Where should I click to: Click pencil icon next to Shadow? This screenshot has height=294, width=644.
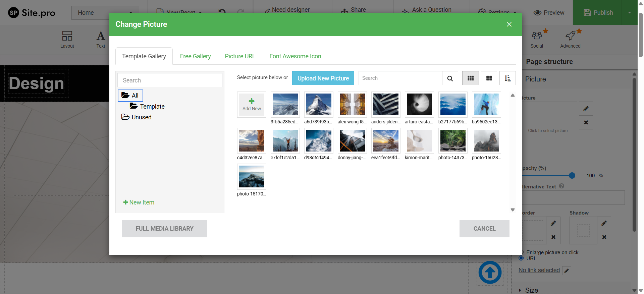(604, 223)
